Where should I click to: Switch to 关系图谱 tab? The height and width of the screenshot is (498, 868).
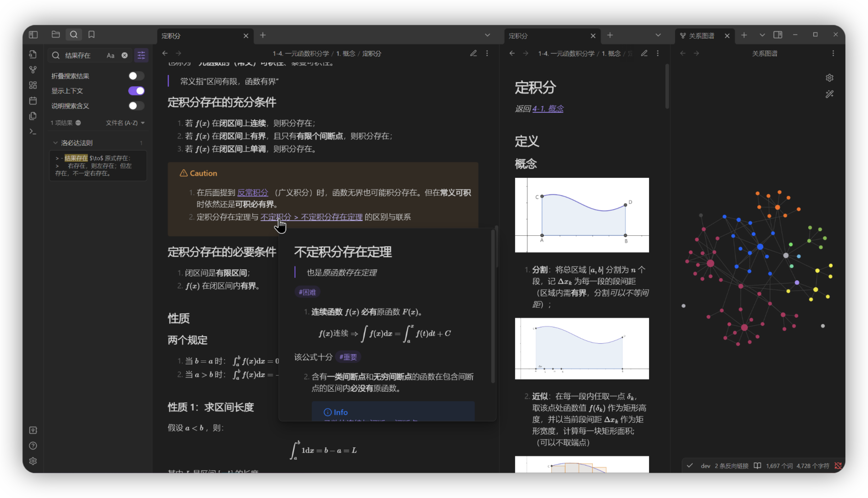click(x=701, y=36)
